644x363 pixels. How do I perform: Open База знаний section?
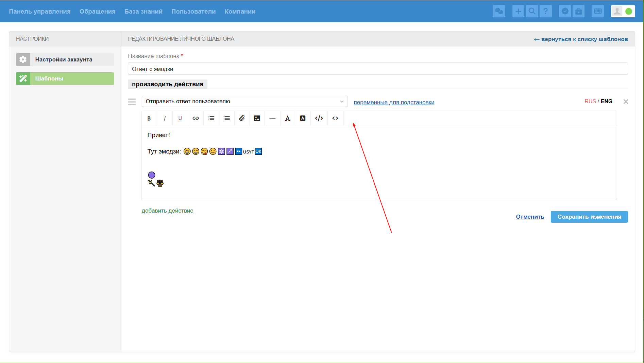point(143,12)
